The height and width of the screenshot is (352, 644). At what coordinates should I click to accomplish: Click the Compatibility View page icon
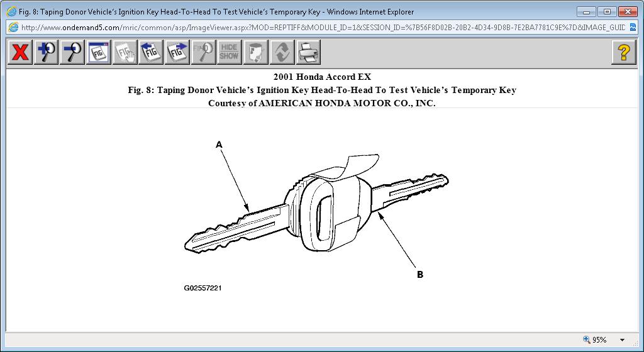point(633,28)
